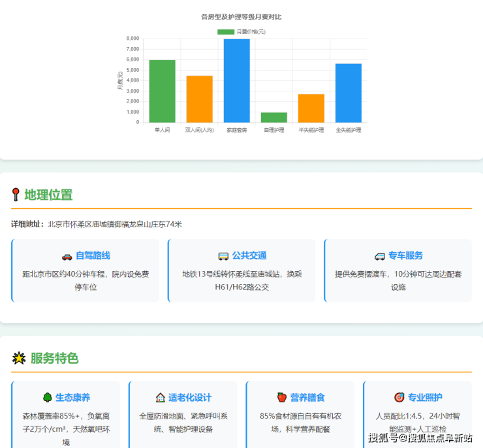Click the apple icon next to 营养膳食
This screenshot has width=483, height=448.
pos(282,397)
